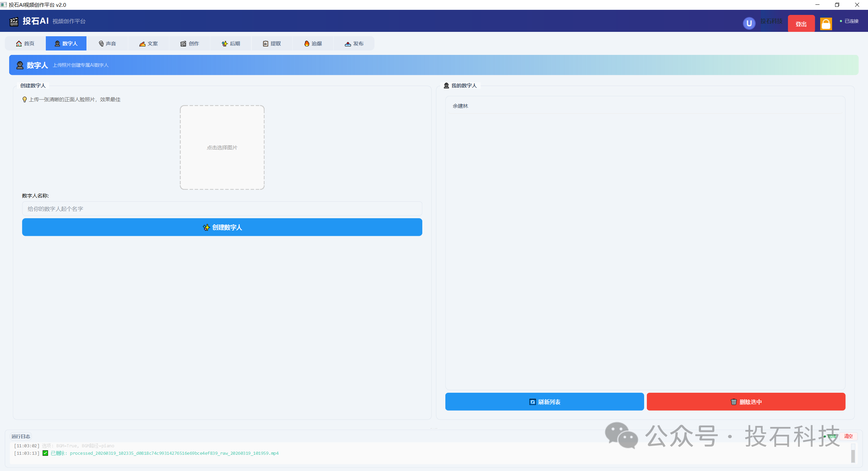Switch to the 声音 voice tab

click(107, 43)
